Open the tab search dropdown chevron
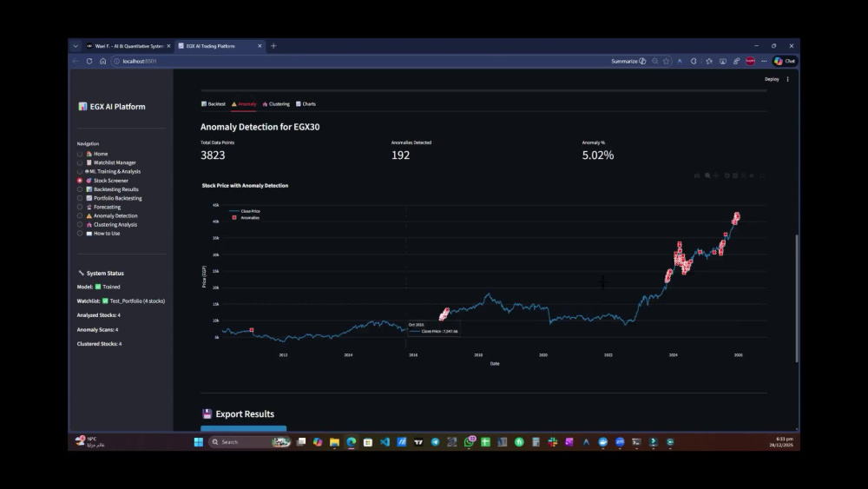This screenshot has width=868, height=489. (x=76, y=46)
